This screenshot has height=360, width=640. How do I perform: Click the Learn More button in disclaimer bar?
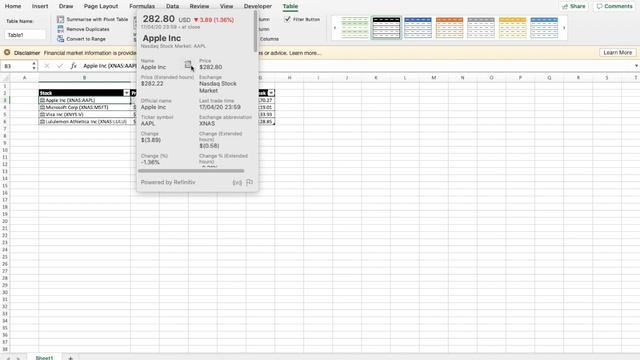pos(617,53)
